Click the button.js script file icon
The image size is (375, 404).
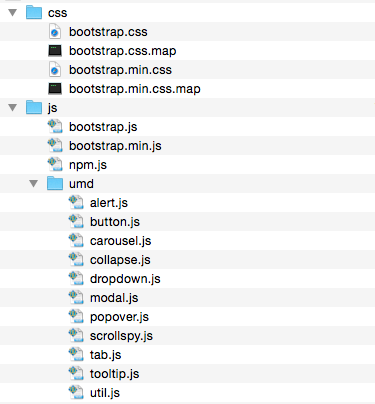point(76,221)
